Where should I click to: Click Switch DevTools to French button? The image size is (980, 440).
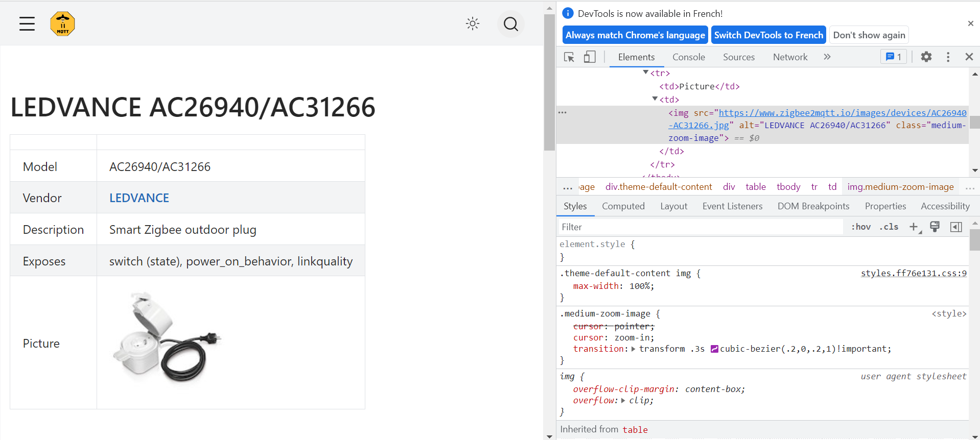[x=768, y=35]
